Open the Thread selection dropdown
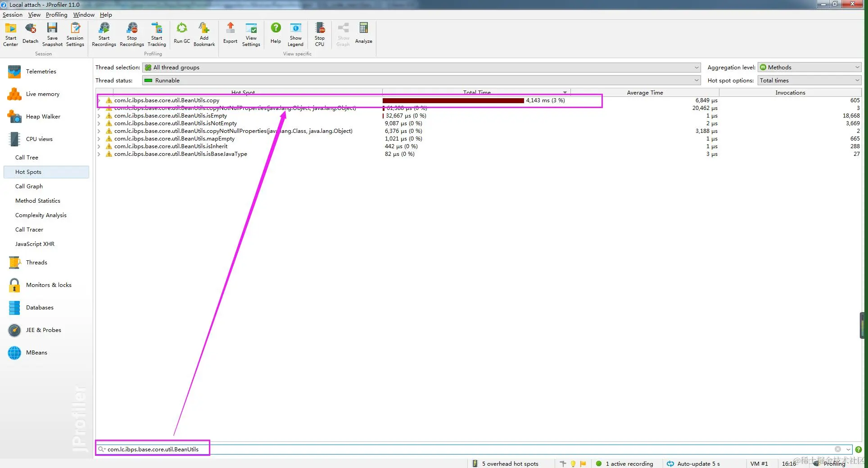 click(x=421, y=68)
